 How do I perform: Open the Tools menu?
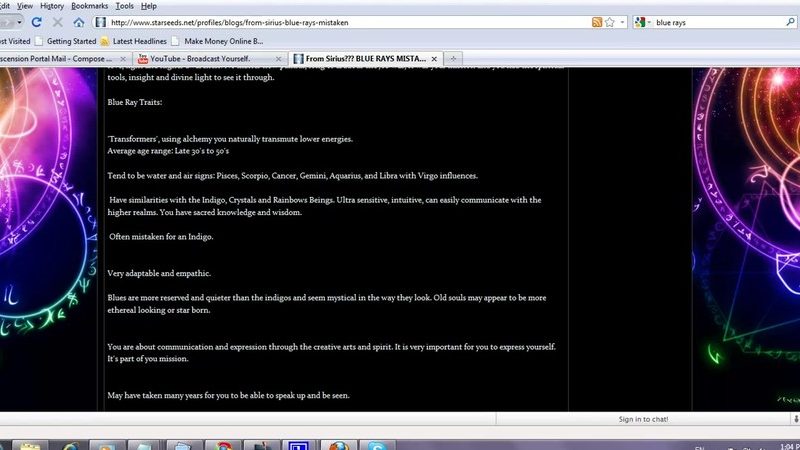click(x=126, y=6)
